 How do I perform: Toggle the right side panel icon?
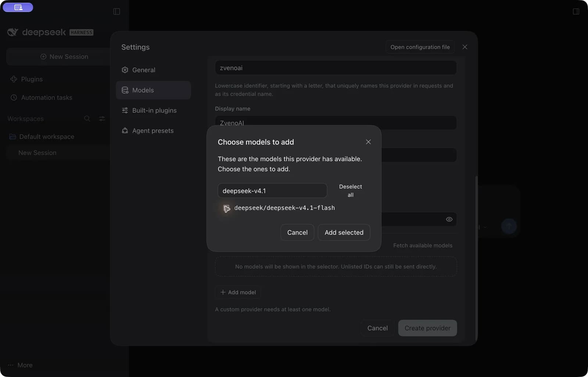point(576,11)
